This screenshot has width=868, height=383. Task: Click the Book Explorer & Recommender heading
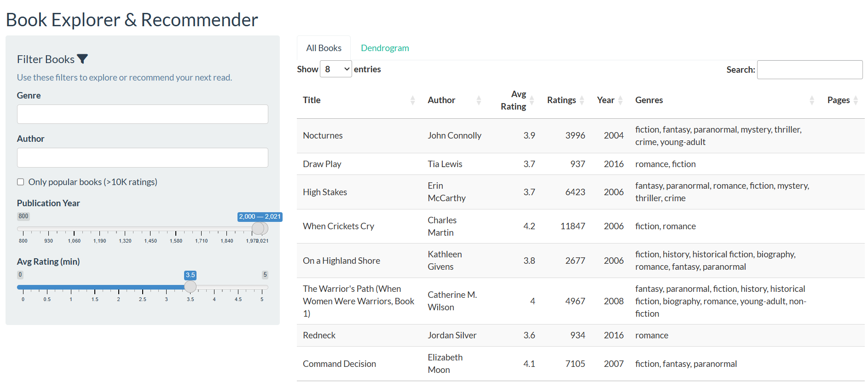tap(132, 20)
